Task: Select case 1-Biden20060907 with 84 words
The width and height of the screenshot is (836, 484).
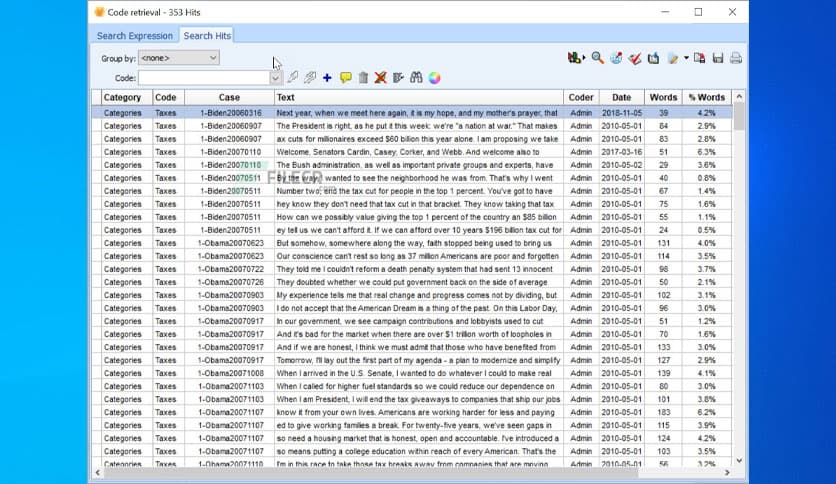Action: 412,126
